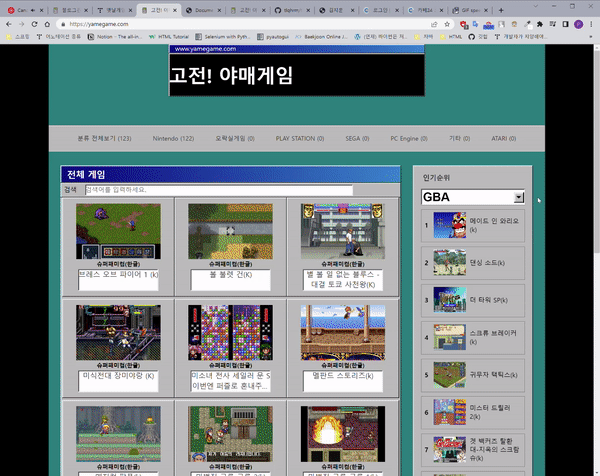Click the browser back arrow
Viewport: 600px width, 476px height.
point(7,22)
